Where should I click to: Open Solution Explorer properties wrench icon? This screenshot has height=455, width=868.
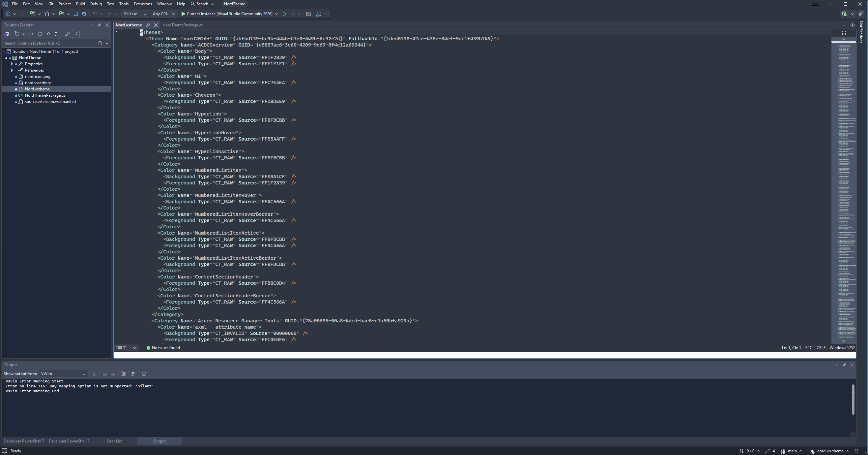[67, 34]
